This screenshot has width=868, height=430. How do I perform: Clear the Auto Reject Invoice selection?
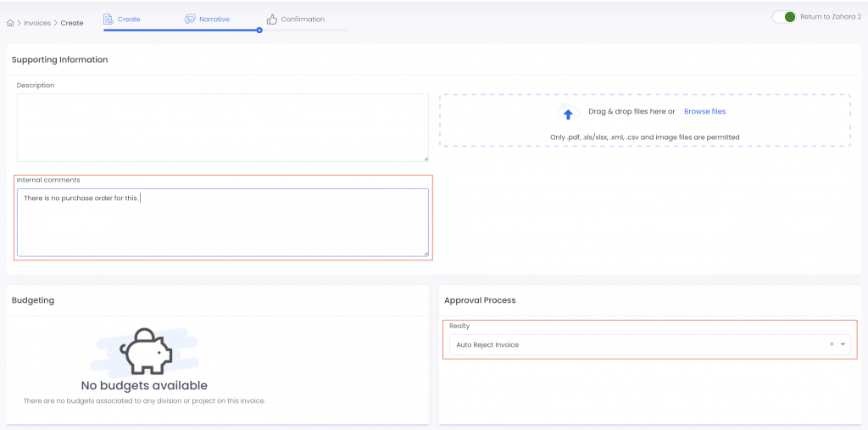tap(832, 344)
